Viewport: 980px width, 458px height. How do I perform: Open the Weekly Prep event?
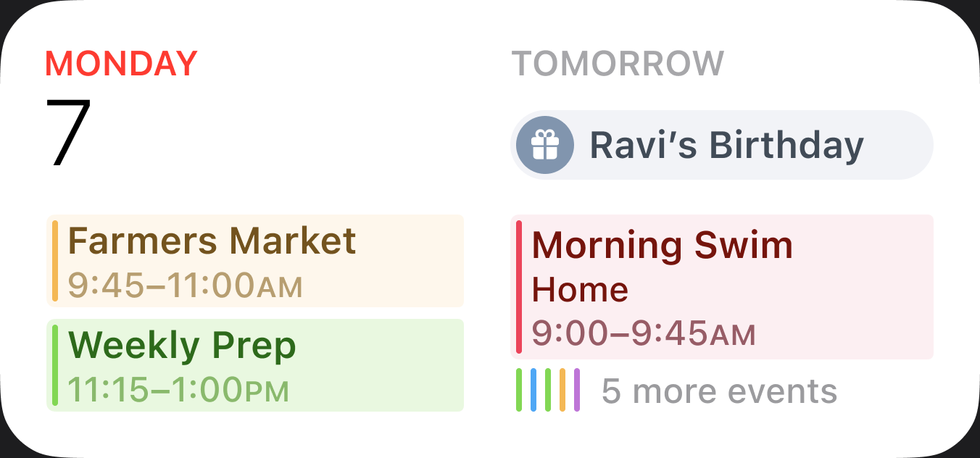pyautogui.click(x=182, y=346)
